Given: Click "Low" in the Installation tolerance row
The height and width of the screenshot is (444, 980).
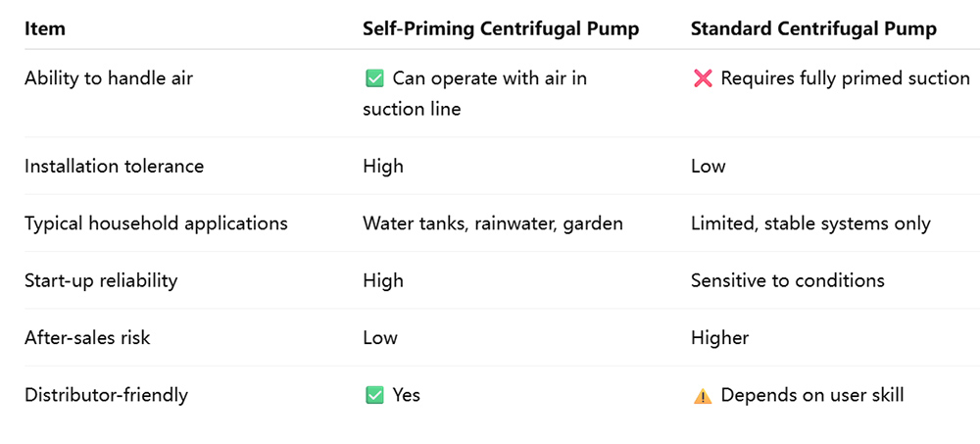Looking at the screenshot, I should 708,166.
